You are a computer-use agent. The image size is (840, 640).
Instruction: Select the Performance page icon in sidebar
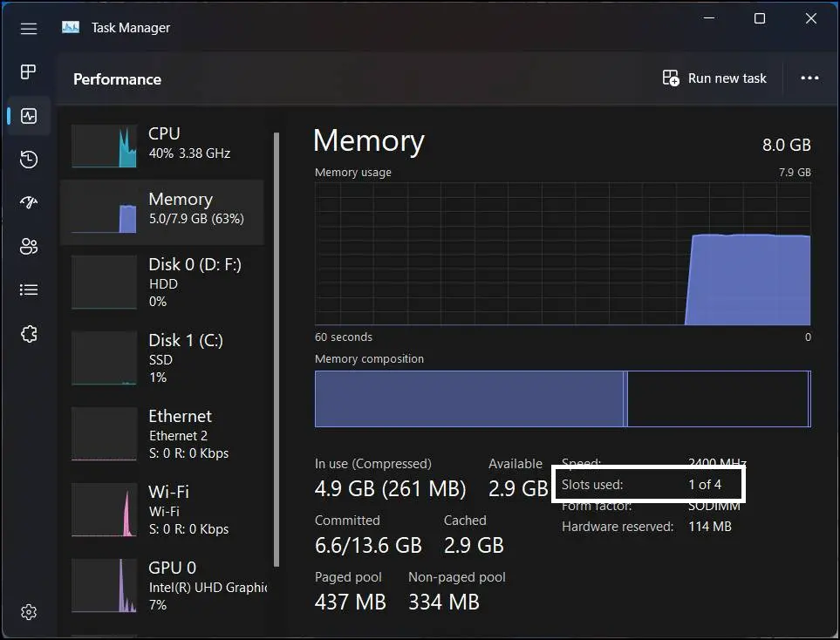[29, 116]
